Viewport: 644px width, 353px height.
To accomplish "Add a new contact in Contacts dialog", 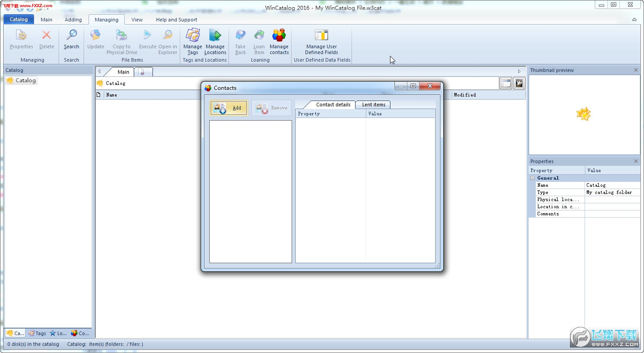I will click(229, 108).
